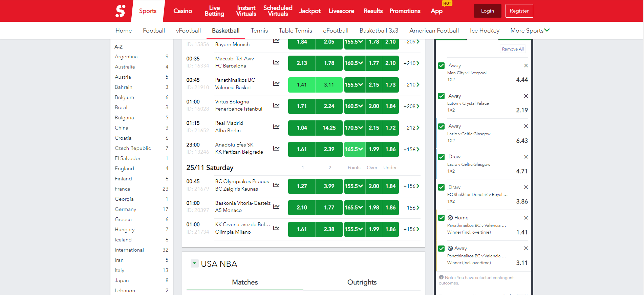This screenshot has width=644, height=295.
Task: Select Under 1.72 for Real Madrid match
Action: (391, 128)
